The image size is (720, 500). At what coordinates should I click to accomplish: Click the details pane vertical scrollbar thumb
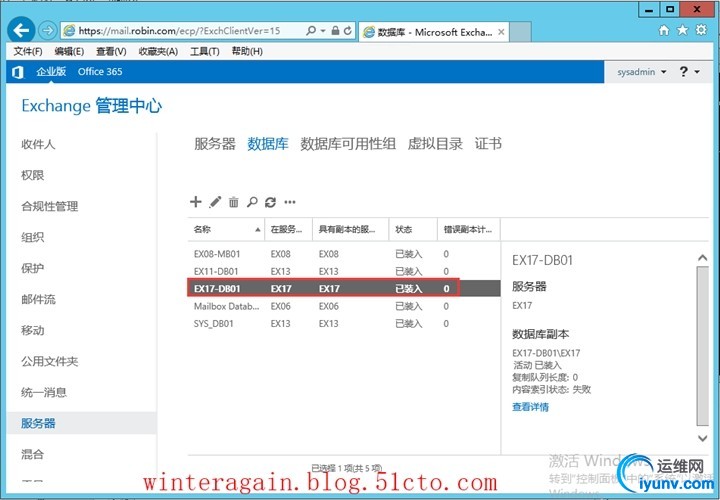coord(703,346)
